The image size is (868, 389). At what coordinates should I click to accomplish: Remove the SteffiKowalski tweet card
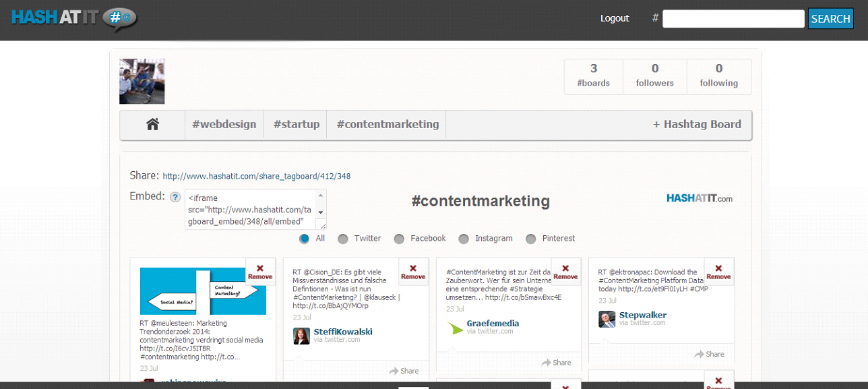click(x=413, y=272)
